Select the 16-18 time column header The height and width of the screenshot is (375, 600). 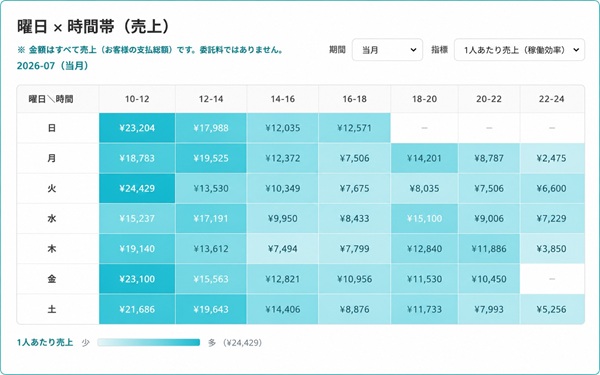[354, 99]
